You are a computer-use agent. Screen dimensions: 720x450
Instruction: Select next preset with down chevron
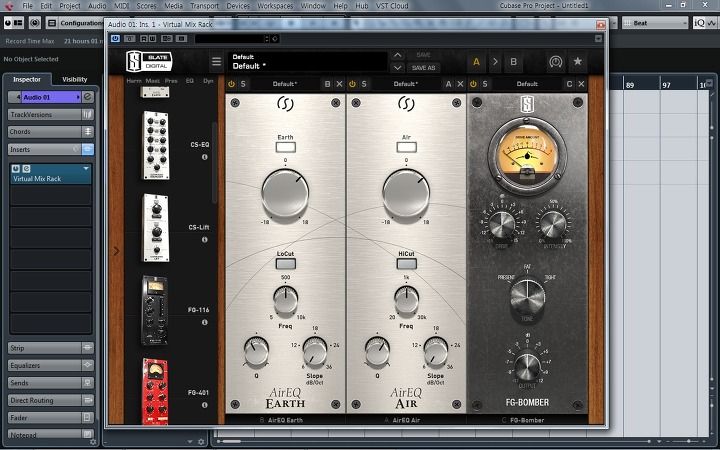tap(398, 68)
